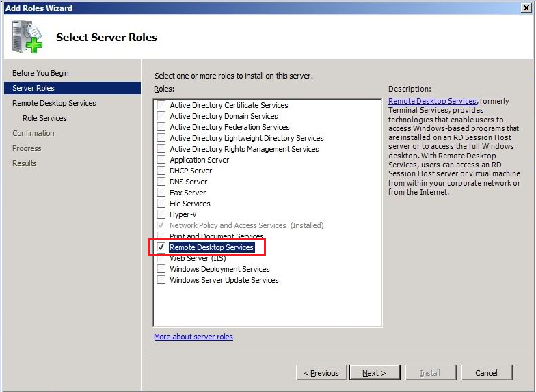This screenshot has height=392, width=536.
Task: Enable Active Directory Federation Services role
Action: [x=161, y=127]
